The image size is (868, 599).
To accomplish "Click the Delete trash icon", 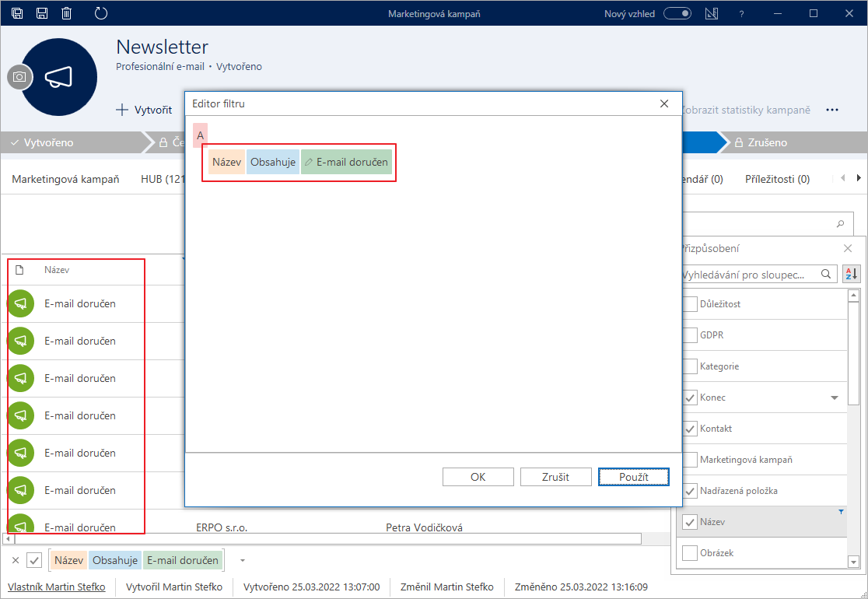I will coord(66,13).
